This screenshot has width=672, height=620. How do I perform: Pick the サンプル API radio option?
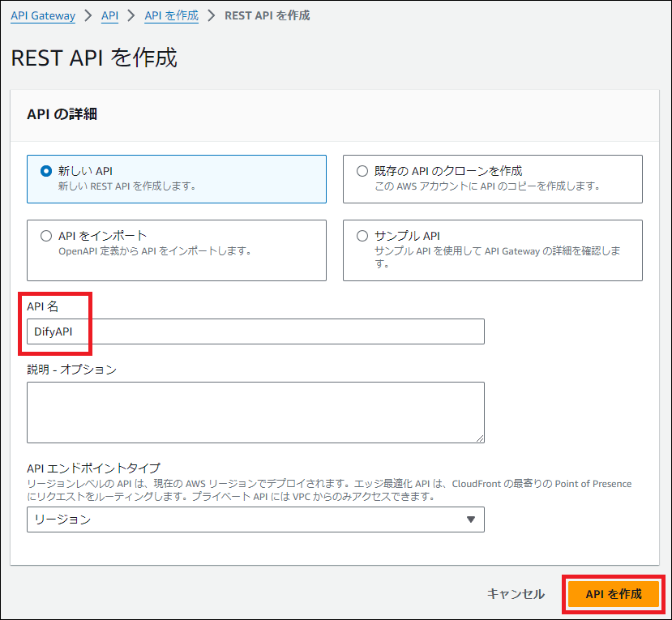362,236
